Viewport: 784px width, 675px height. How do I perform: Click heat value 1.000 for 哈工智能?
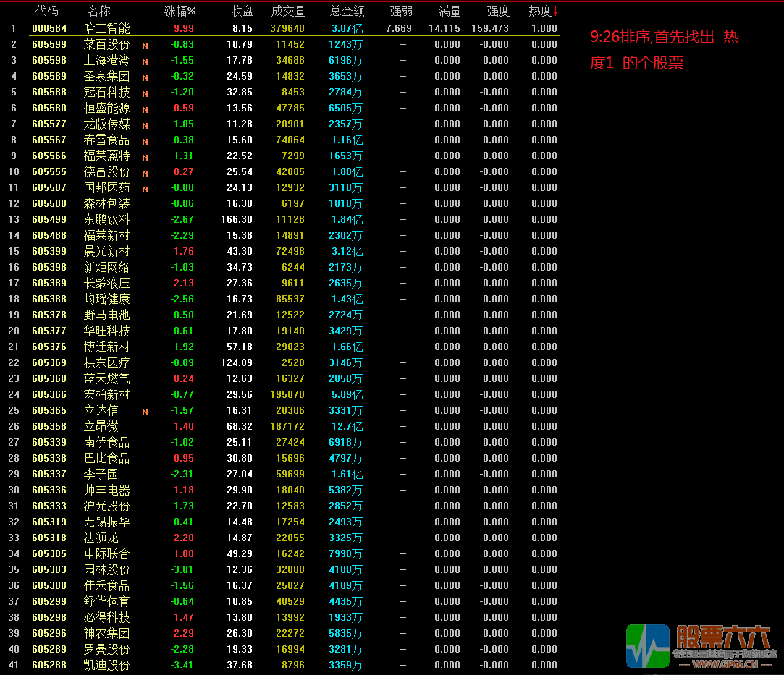pyautogui.click(x=544, y=28)
